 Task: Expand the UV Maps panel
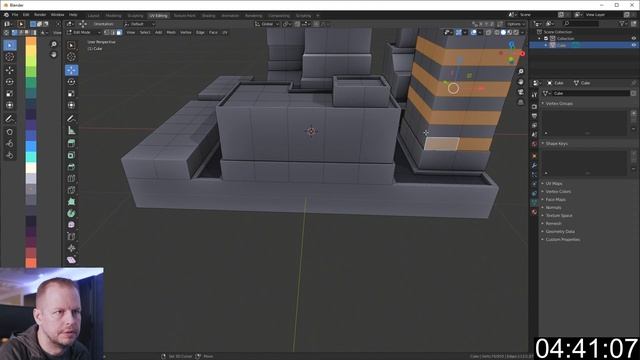pos(554,184)
